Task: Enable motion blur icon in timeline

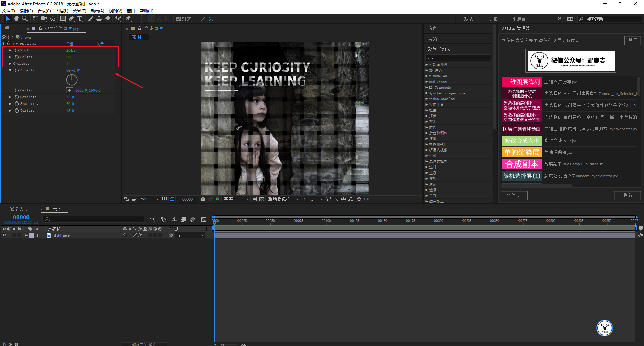Action: tap(192, 219)
